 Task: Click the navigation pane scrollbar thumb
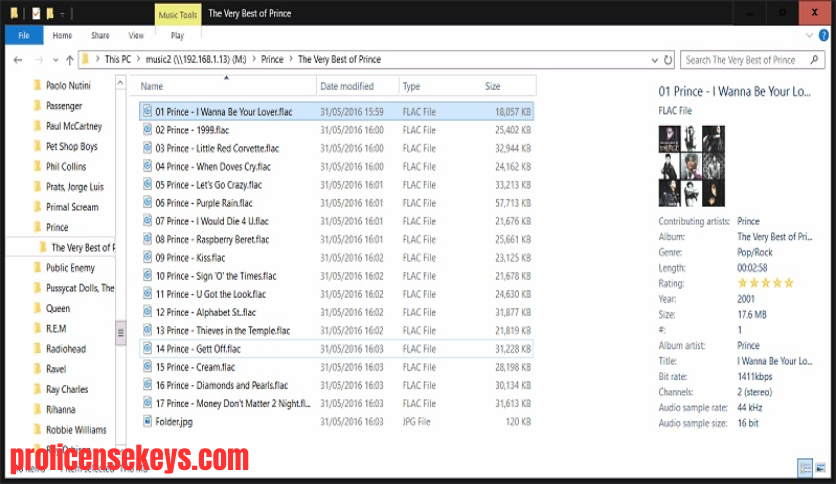click(120, 333)
